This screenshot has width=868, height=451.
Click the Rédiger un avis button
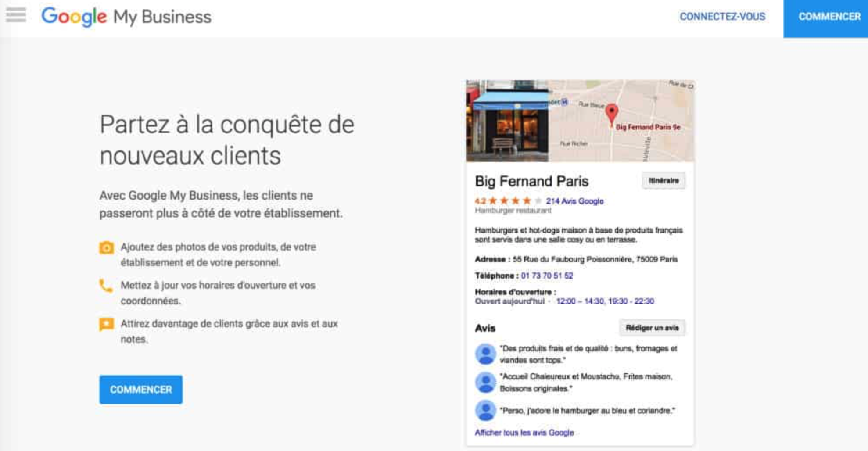pos(652,328)
